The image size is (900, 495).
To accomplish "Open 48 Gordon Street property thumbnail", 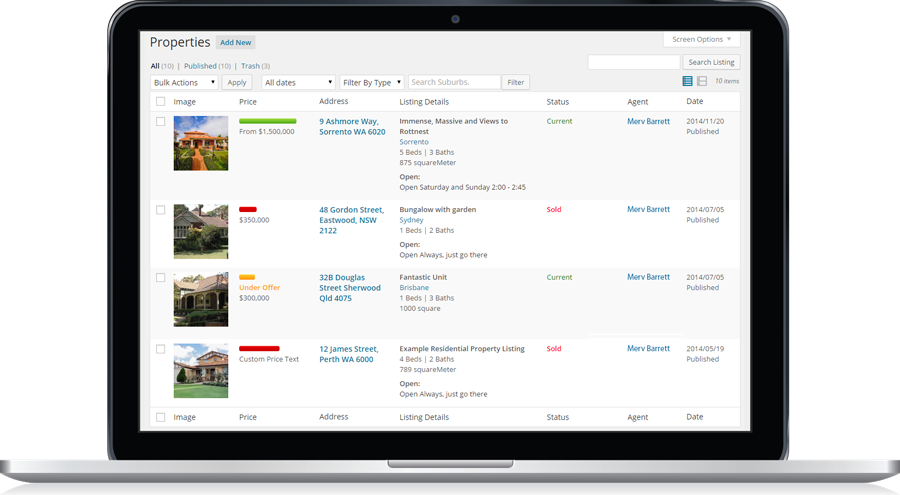I will tap(201, 231).
